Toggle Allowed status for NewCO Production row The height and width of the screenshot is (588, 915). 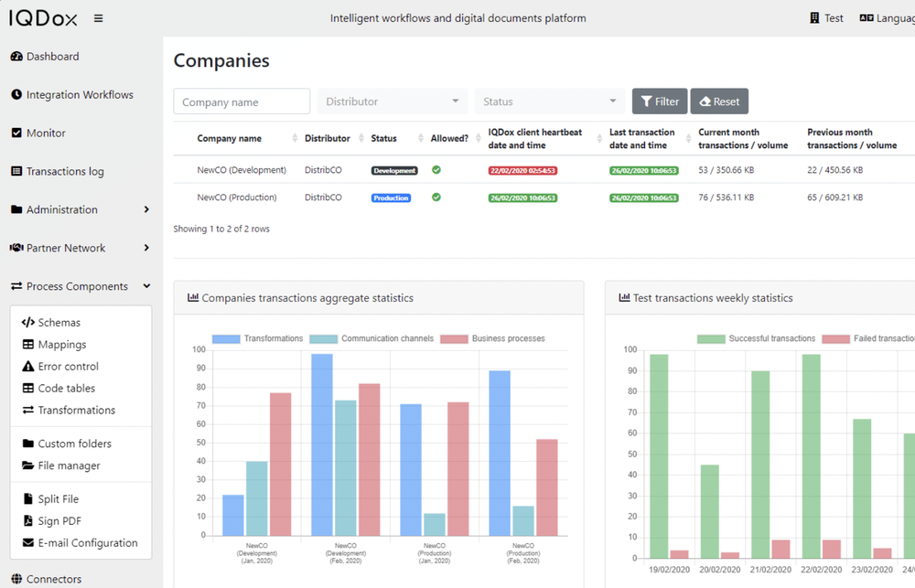(x=436, y=197)
